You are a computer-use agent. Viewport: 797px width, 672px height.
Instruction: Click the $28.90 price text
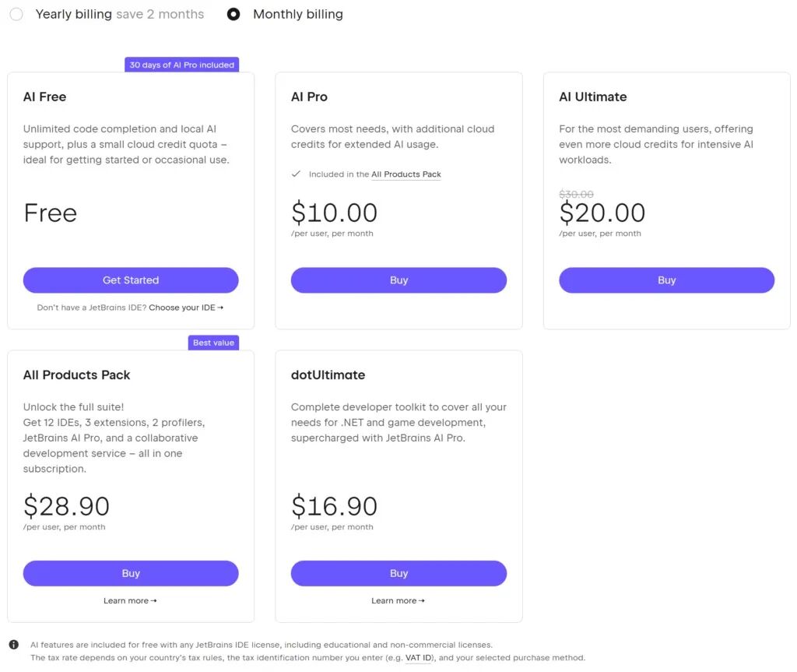[x=66, y=506]
